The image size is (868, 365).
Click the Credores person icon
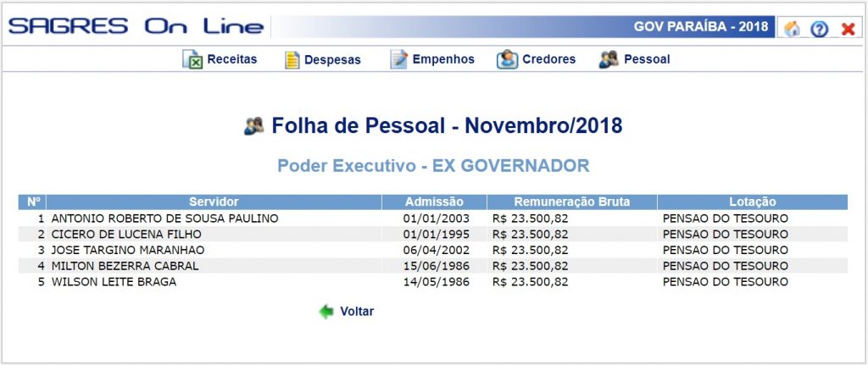[x=507, y=59]
